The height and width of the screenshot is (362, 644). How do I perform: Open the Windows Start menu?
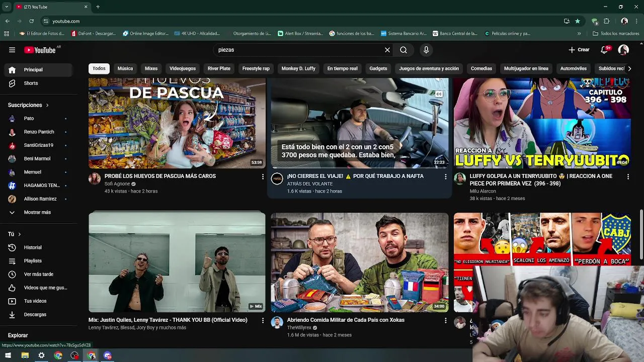coord(8,355)
